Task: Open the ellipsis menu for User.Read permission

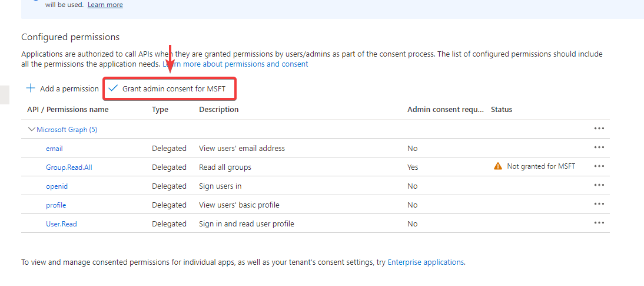Action: (599, 223)
